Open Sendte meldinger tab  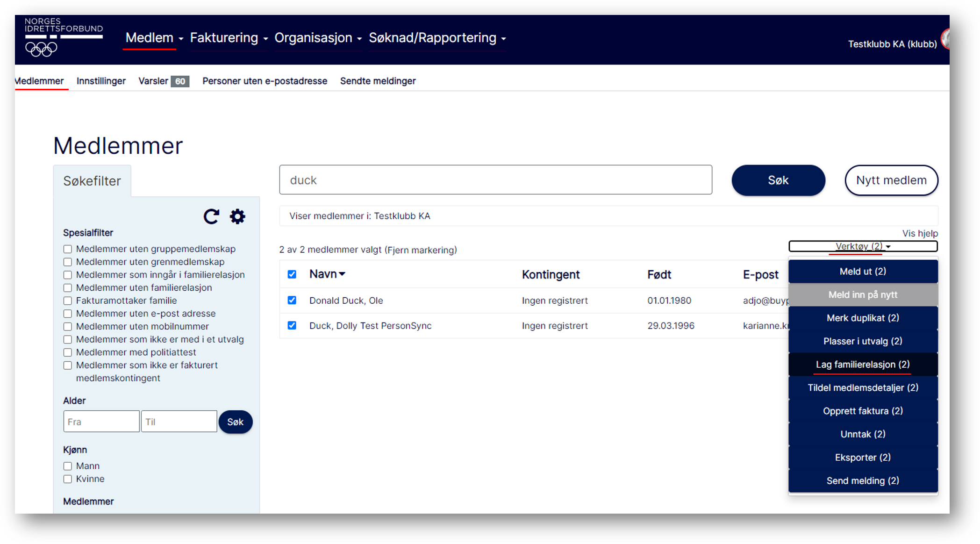378,81
